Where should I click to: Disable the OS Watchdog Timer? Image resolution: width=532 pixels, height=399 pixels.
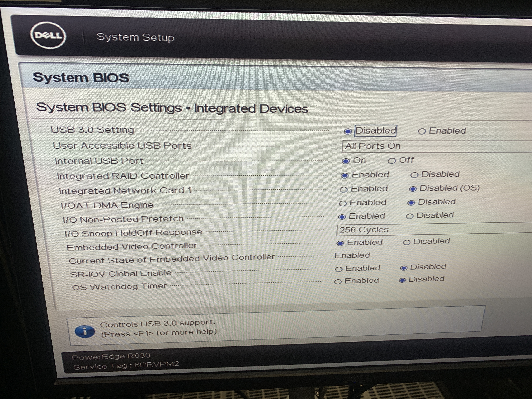(x=402, y=280)
